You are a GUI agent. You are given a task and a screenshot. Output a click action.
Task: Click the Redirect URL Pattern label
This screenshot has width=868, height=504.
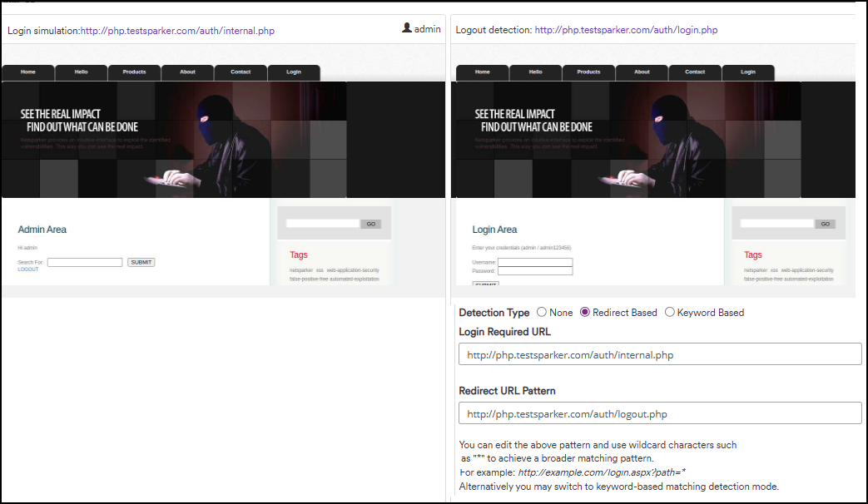click(507, 391)
